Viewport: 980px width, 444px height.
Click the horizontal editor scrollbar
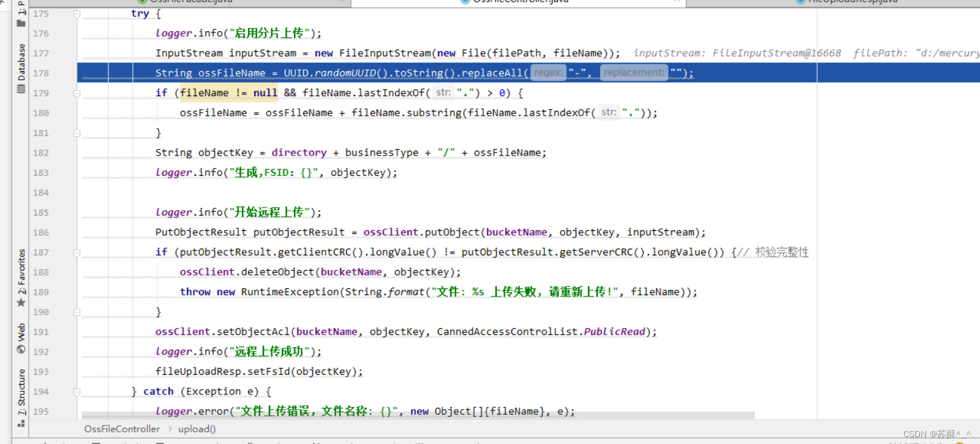418,416
